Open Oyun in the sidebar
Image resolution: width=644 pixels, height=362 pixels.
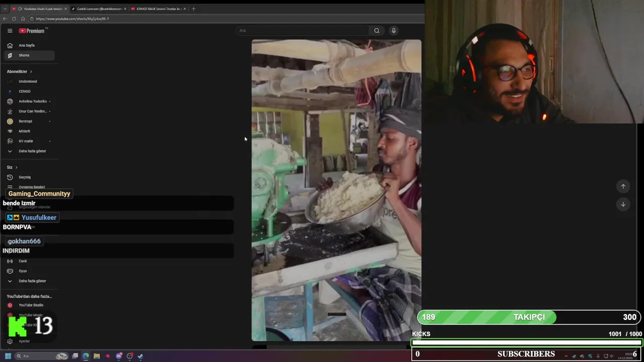[x=29, y=271]
